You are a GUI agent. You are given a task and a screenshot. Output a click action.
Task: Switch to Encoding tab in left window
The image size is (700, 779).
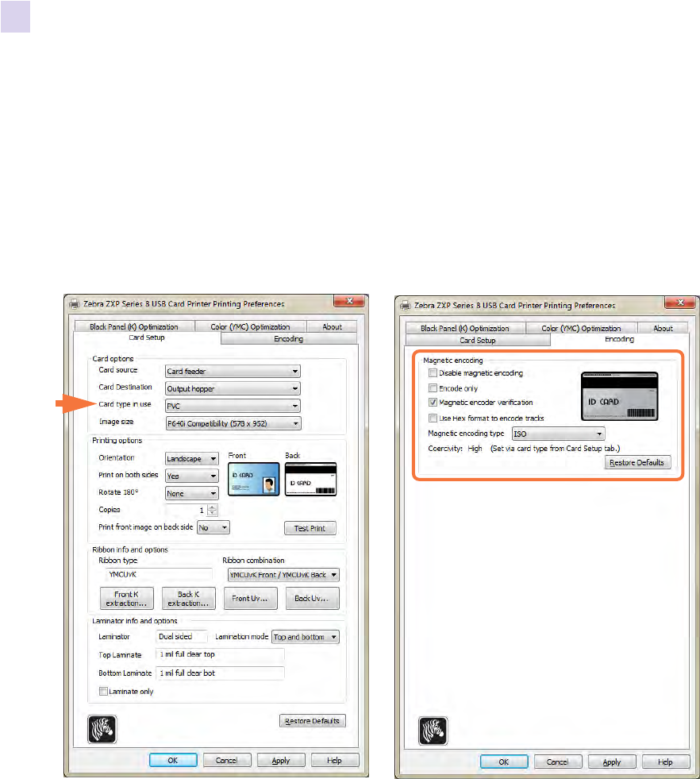point(288,339)
